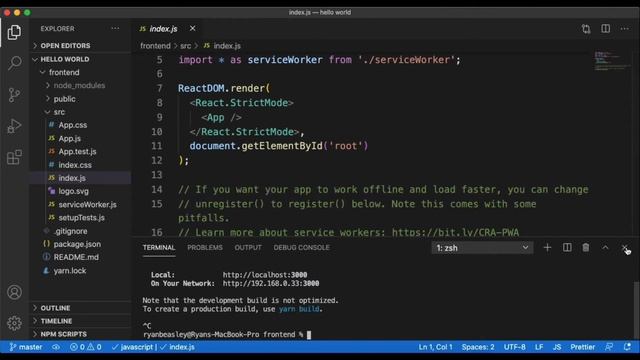
Task: Switch to the TERMINAL tab
Action: [159, 248]
